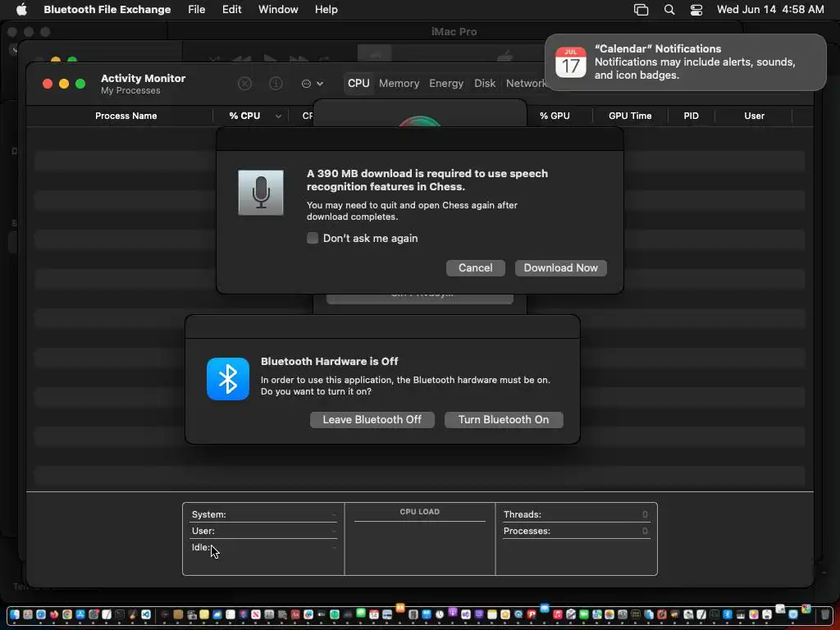Open the Window menu
The image size is (840, 630).
(278, 10)
